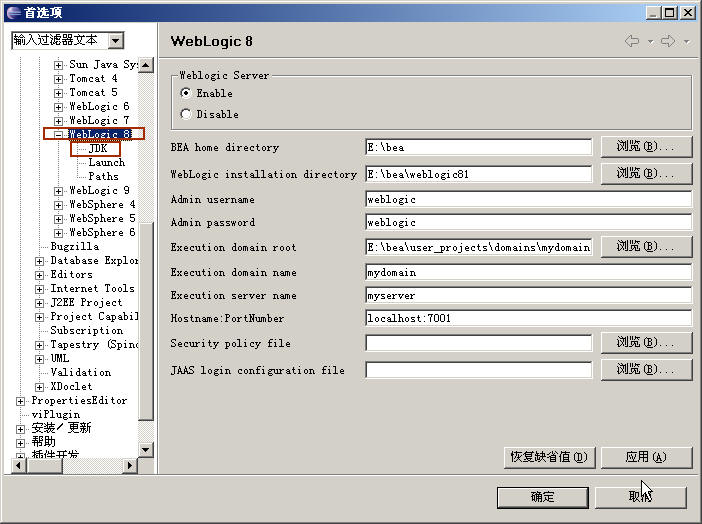Expand Tomcat 4 node
Viewport: 702px width, 524px height.
[x=58, y=79]
